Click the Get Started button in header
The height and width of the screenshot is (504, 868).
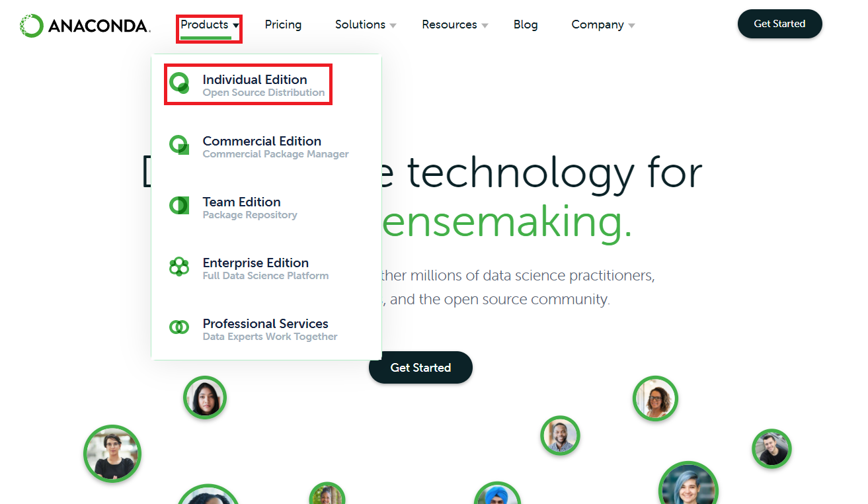pyautogui.click(x=780, y=24)
